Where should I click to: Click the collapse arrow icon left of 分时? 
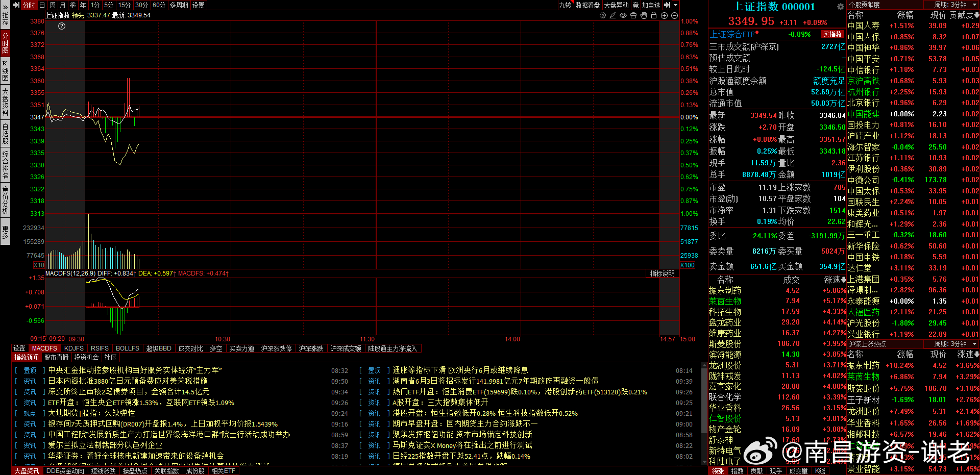[16, 5]
